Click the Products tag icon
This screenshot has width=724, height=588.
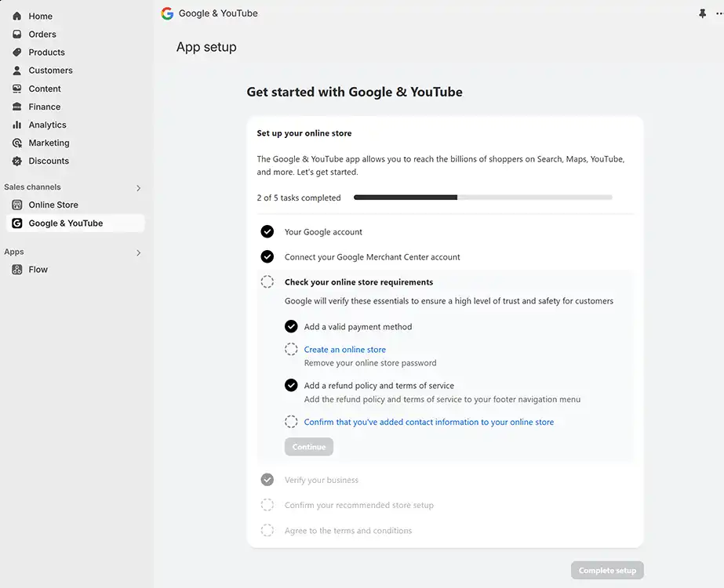(17, 53)
